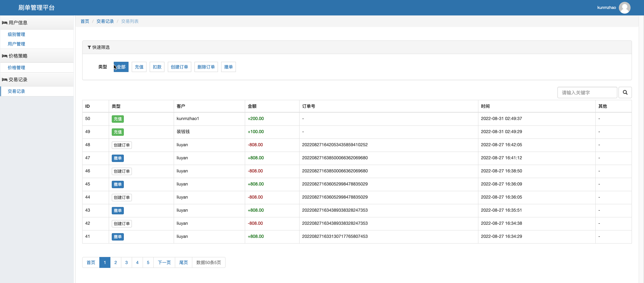Click the blue 撤单 badge in row 47
The image size is (644, 283).
[x=117, y=158]
